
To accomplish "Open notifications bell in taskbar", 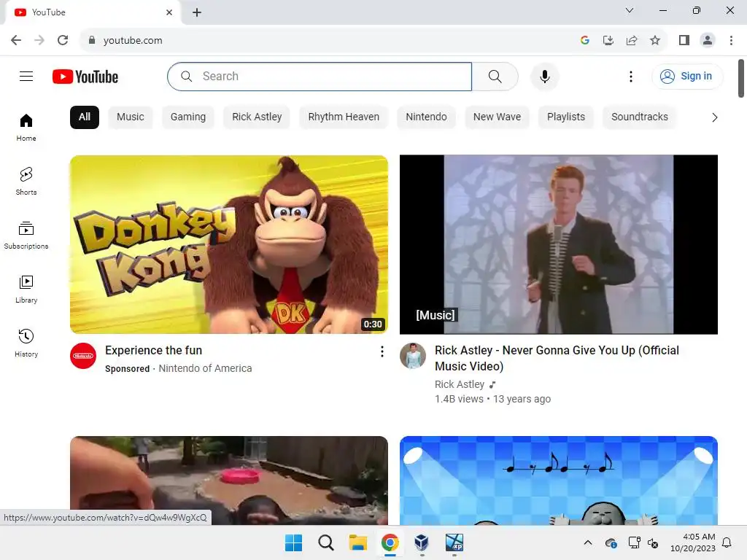I will click(x=727, y=542).
